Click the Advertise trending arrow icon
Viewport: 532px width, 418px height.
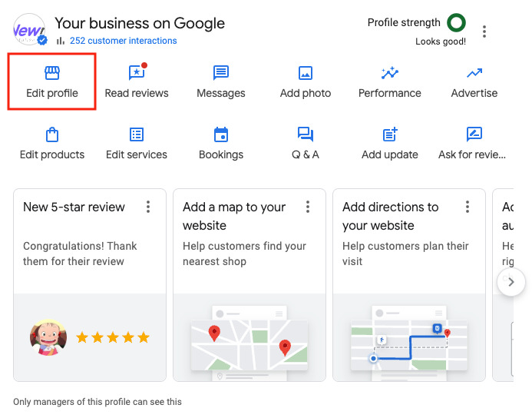tap(474, 73)
